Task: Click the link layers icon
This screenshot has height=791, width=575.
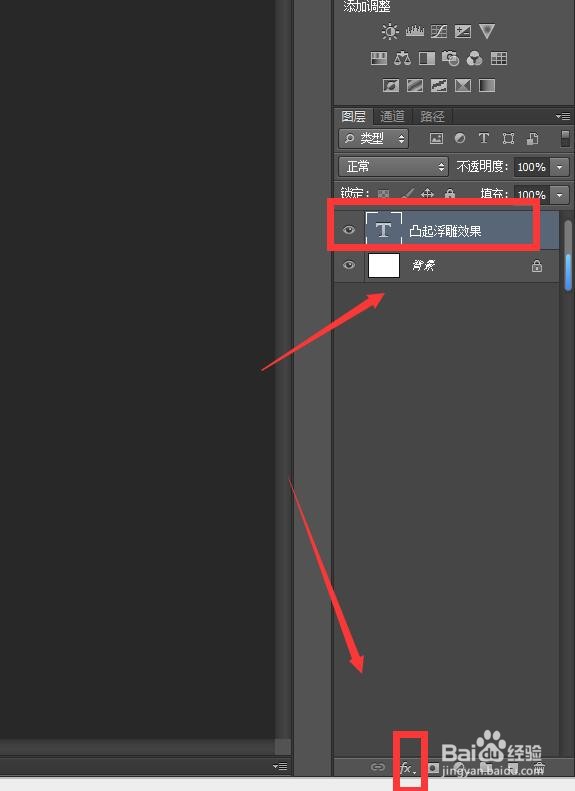Action: click(377, 767)
